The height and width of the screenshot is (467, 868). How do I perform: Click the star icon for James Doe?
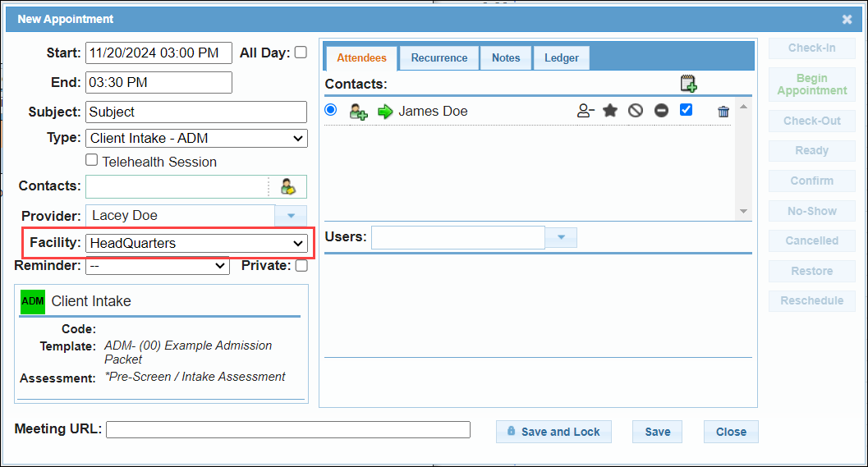click(610, 111)
